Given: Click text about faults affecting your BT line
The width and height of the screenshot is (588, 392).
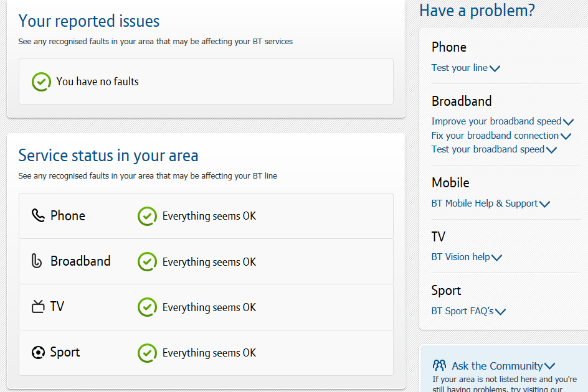Looking at the screenshot, I should (148, 175).
